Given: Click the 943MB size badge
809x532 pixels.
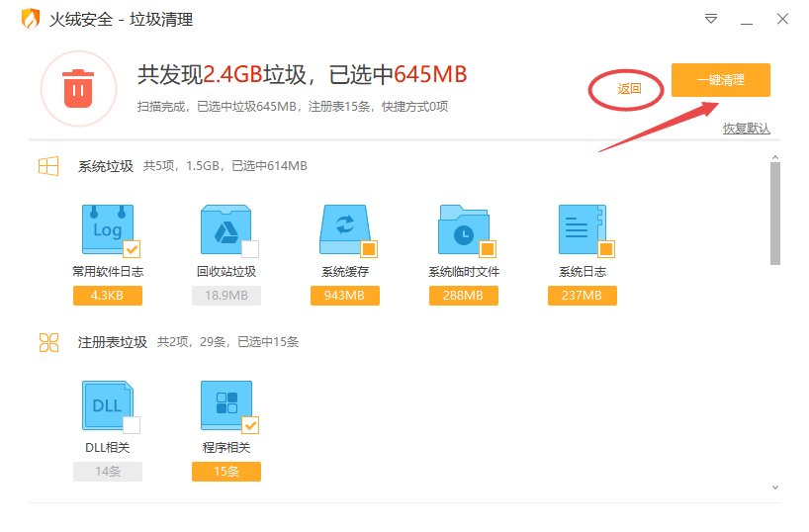Looking at the screenshot, I should (x=344, y=296).
